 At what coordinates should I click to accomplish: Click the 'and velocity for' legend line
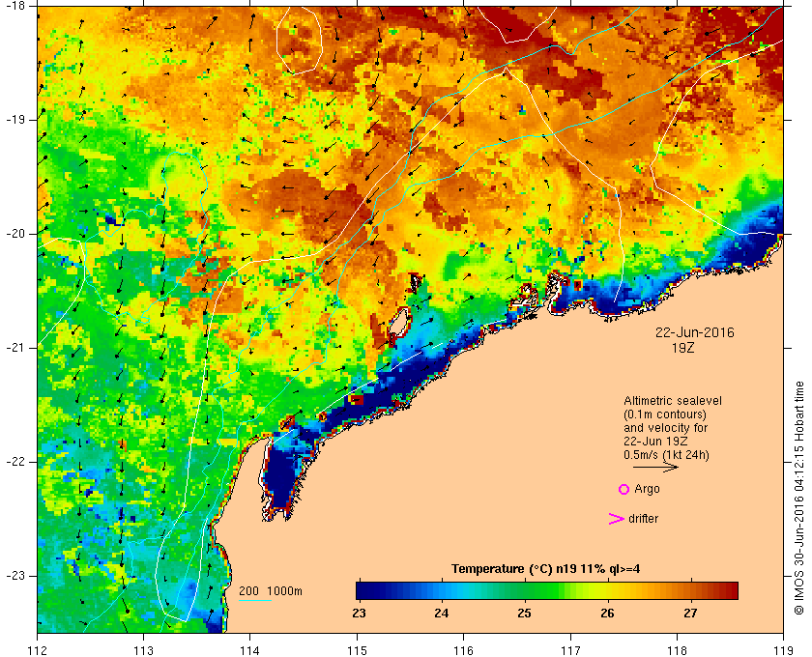665,428
